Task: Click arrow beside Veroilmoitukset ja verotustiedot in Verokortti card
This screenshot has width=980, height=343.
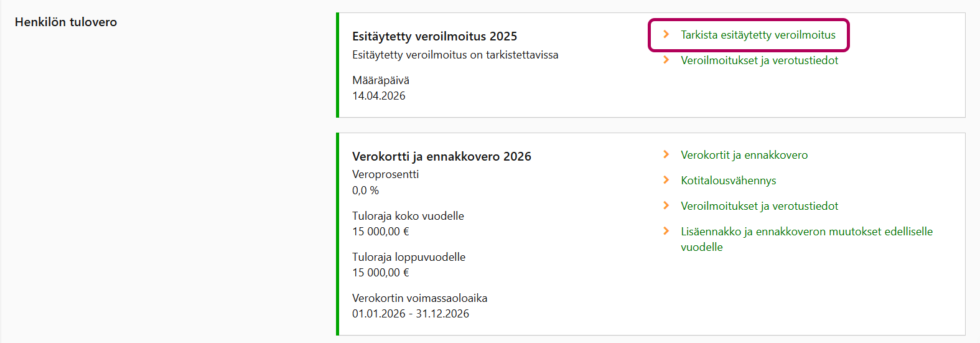Action: 666,205
